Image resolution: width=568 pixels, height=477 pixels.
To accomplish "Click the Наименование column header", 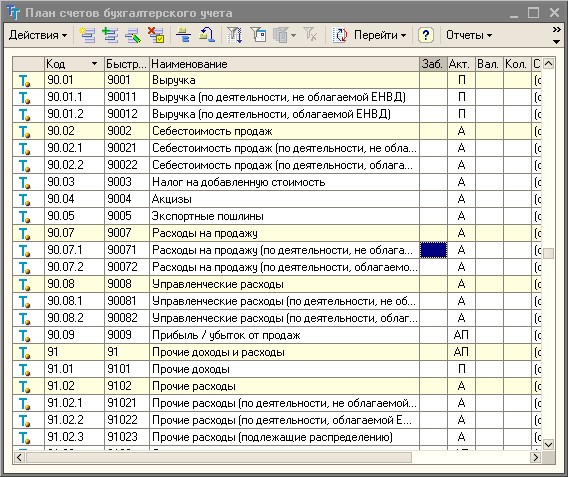I will tap(284, 64).
